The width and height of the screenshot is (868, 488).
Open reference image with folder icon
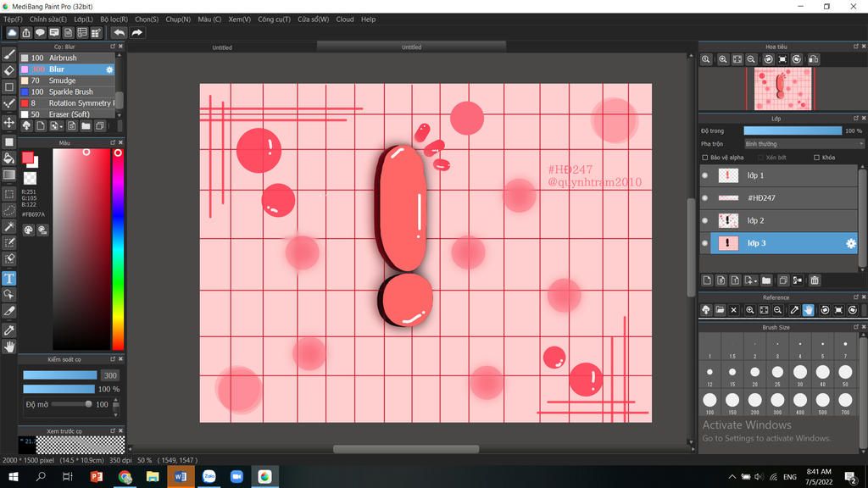[x=720, y=310]
